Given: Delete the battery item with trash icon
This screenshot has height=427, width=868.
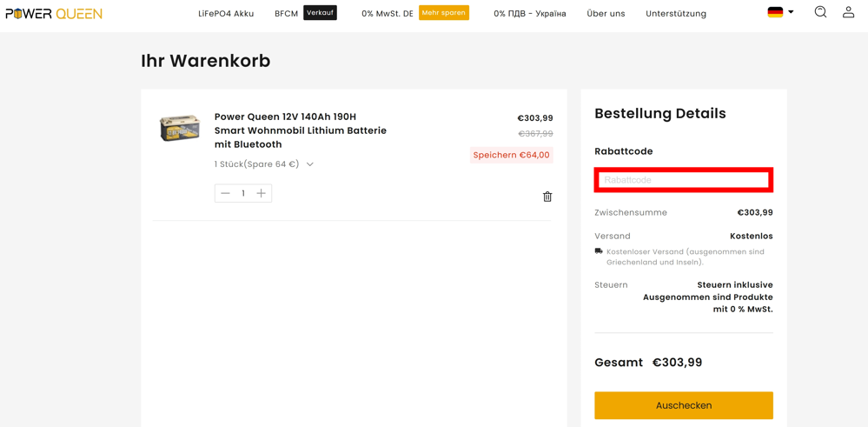Looking at the screenshot, I should pos(547,197).
